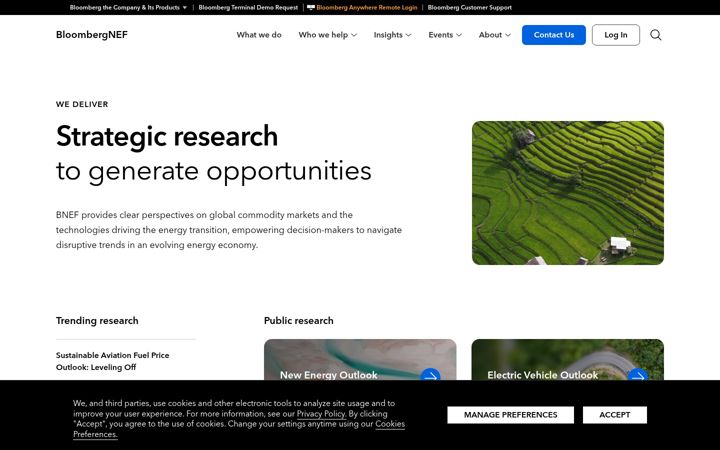Viewport: 720px width, 450px height.
Task: Open Sustainable Aviation Fuel Price Outlook article
Action: pos(112,361)
